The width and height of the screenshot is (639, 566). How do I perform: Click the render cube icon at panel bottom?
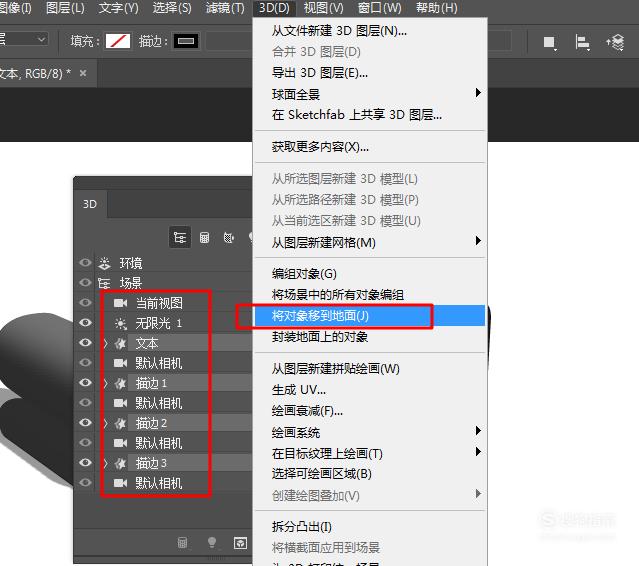[x=240, y=543]
